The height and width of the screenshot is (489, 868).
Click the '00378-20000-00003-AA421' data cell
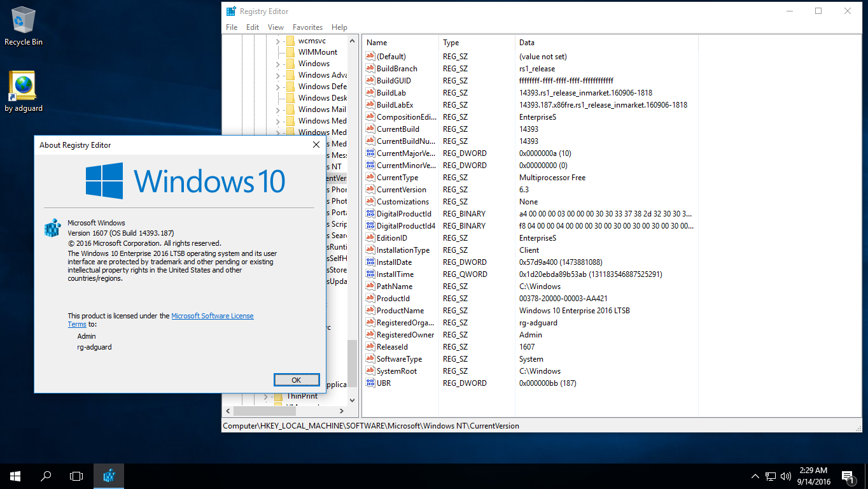point(563,299)
